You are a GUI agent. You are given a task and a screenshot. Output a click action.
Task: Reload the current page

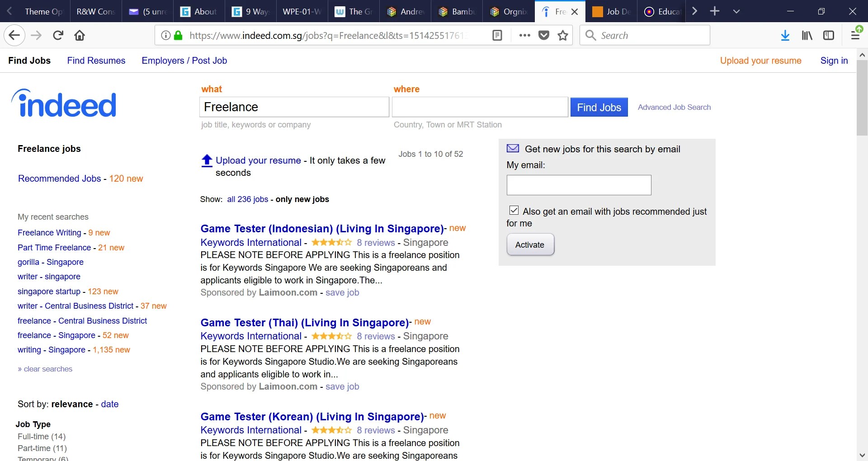(58, 35)
